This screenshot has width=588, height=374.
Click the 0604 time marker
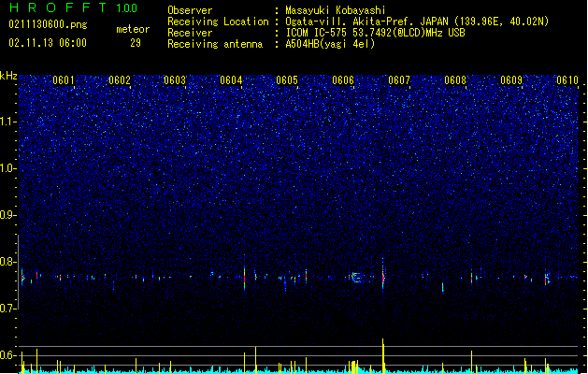point(231,80)
